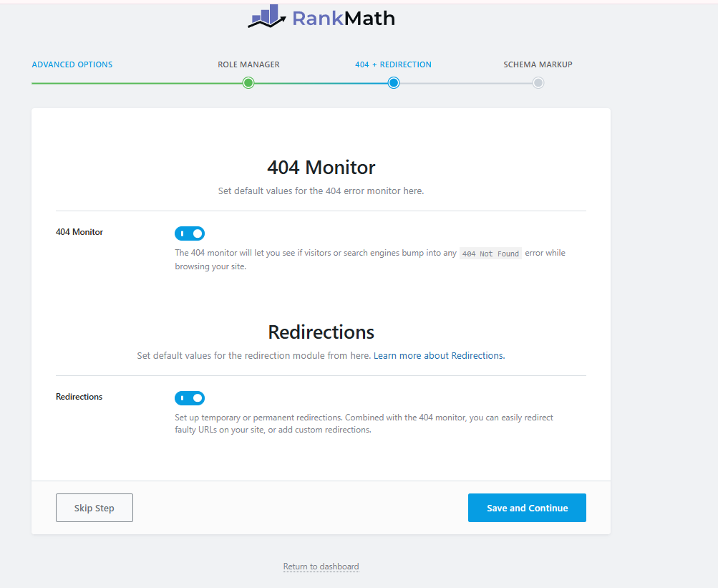Click 'Set up temporary or permanent redirections' description

point(364,423)
